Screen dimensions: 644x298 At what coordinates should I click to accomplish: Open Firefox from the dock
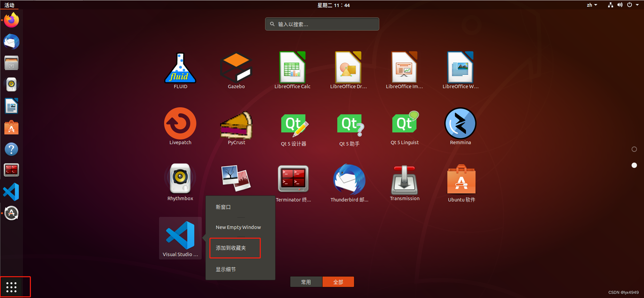[11, 20]
